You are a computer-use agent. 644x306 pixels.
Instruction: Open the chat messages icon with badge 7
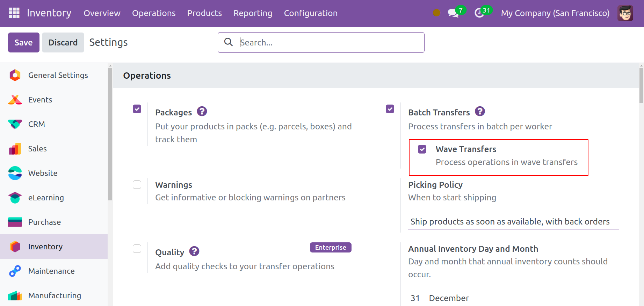(453, 13)
